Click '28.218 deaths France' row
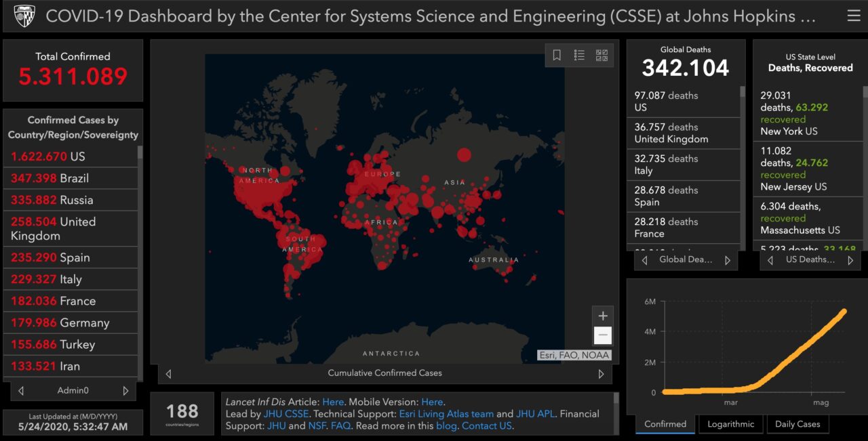 pos(685,228)
